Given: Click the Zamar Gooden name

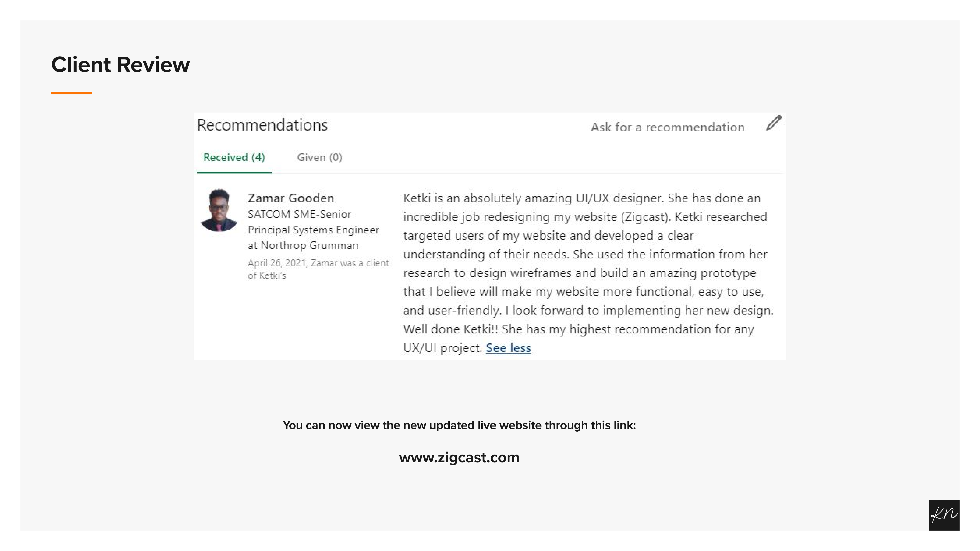Looking at the screenshot, I should tap(291, 198).
